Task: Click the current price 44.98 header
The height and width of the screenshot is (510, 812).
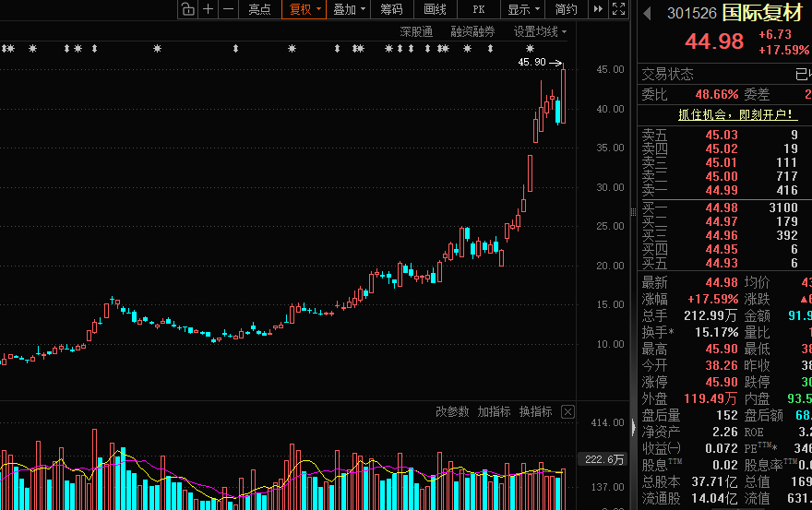Action: [x=714, y=42]
